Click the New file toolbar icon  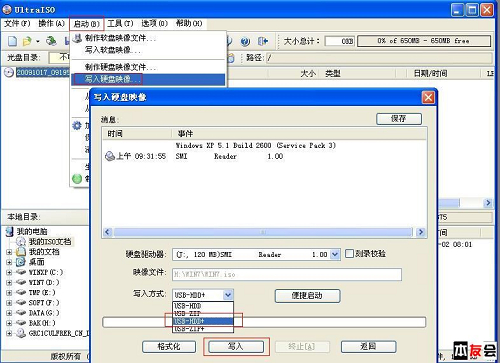(x=13, y=41)
